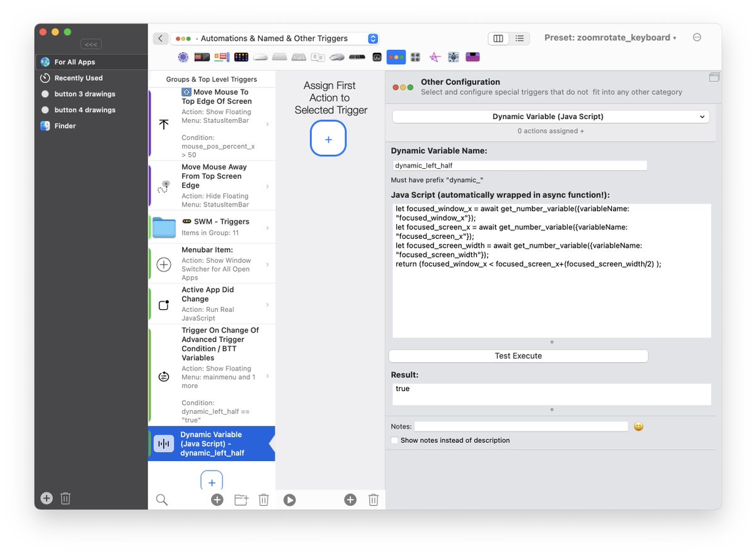
Task: Expand Trigger On Change Of Advanced chevron
Action: (x=267, y=376)
